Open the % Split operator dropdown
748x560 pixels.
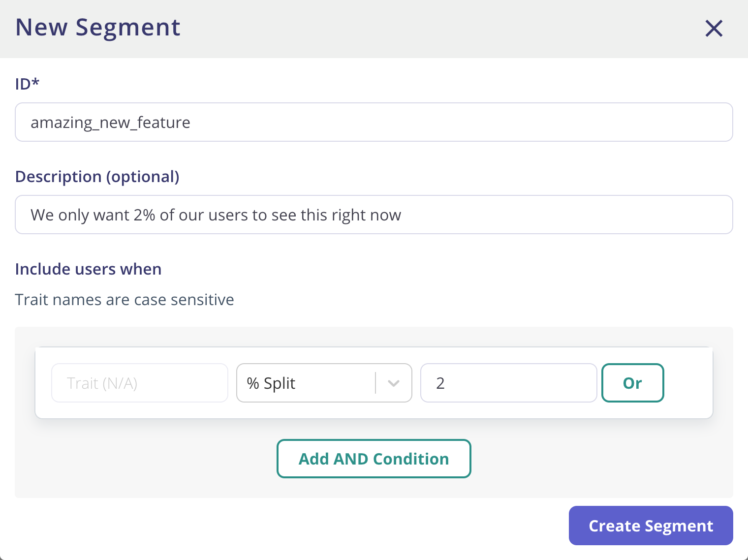pyautogui.click(x=324, y=383)
